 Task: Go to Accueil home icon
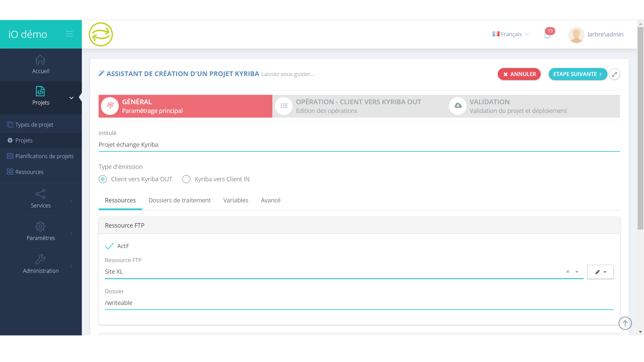click(40, 60)
